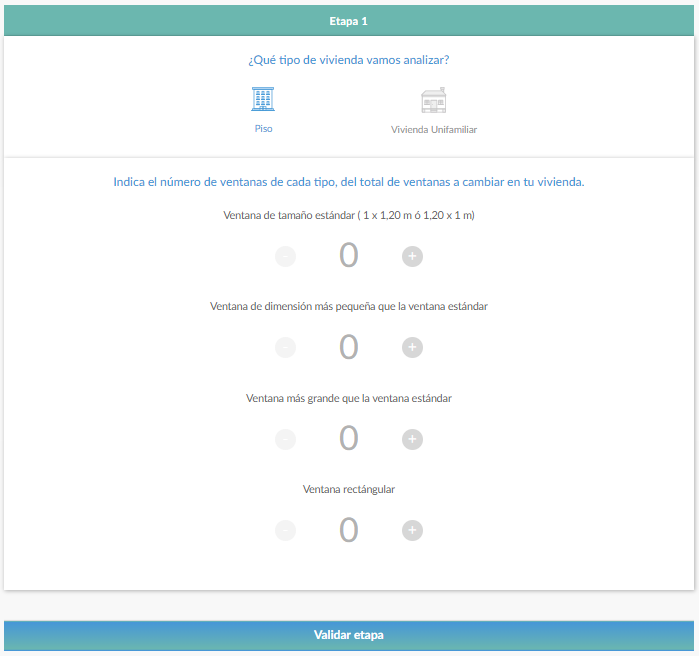Click the Validar etapa button

349,635
